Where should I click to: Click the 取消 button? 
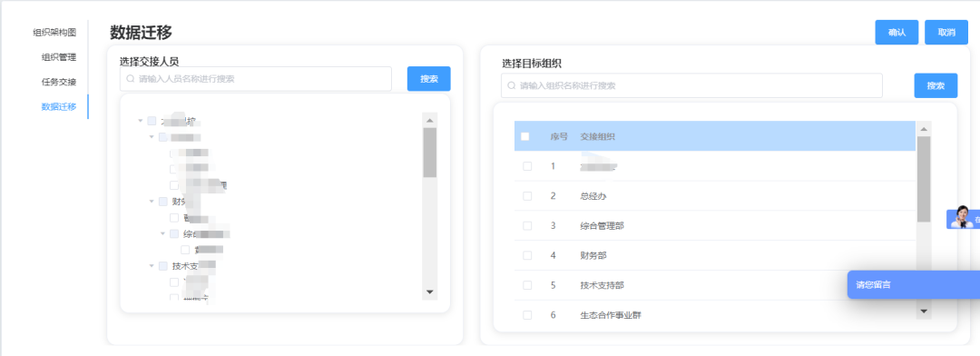946,33
